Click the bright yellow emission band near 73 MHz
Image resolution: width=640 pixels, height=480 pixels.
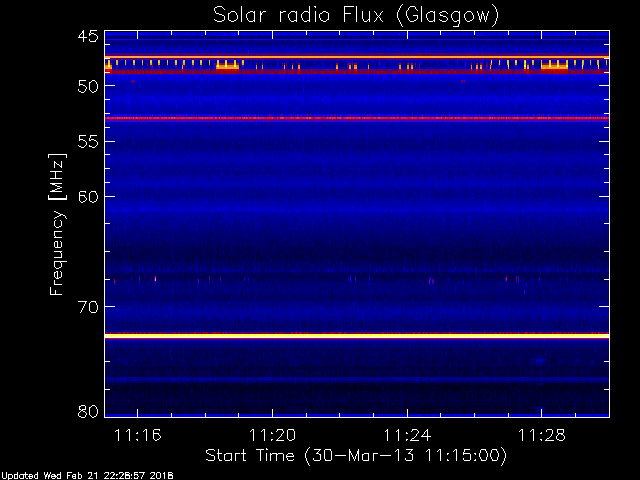357,336
